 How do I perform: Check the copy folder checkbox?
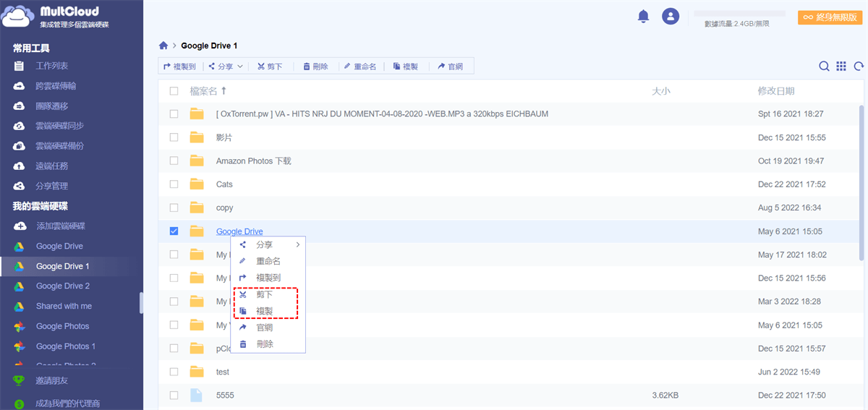click(174, 208)
